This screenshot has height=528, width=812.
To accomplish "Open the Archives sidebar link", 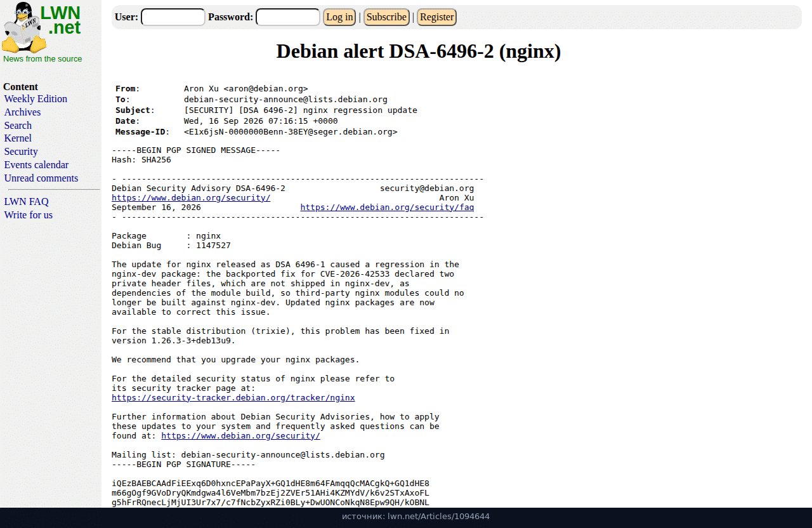I will click(22, 112).
